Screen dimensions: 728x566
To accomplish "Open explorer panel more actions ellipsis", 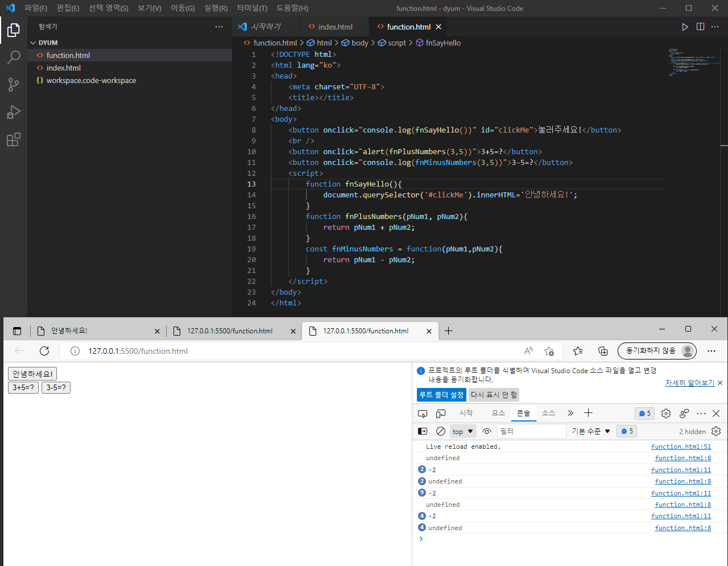I will tap(219, 27).
